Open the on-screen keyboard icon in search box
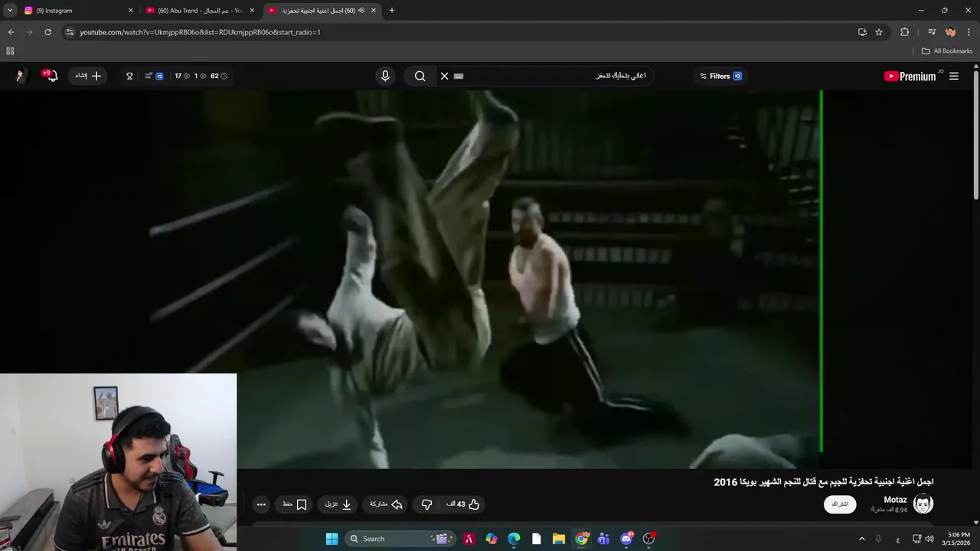This screenshot has width=980, height=551. (x=459, y=76)
